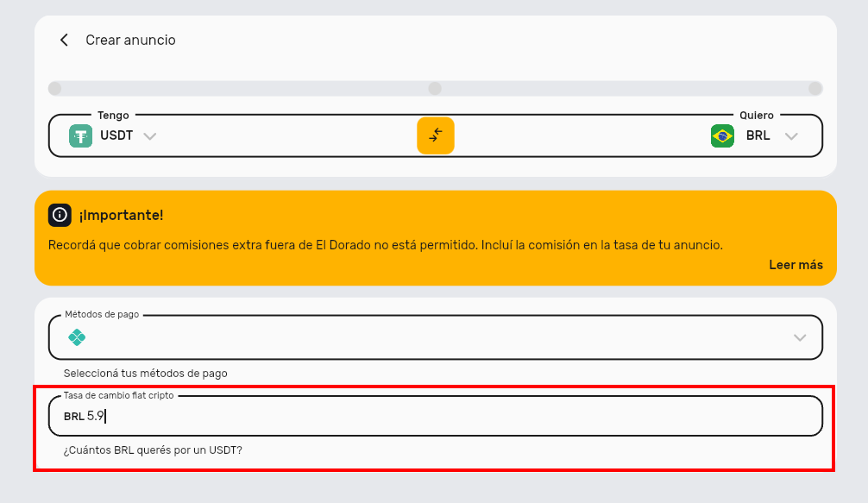Select the first step dot on progress bar

(x=55, y=89)
